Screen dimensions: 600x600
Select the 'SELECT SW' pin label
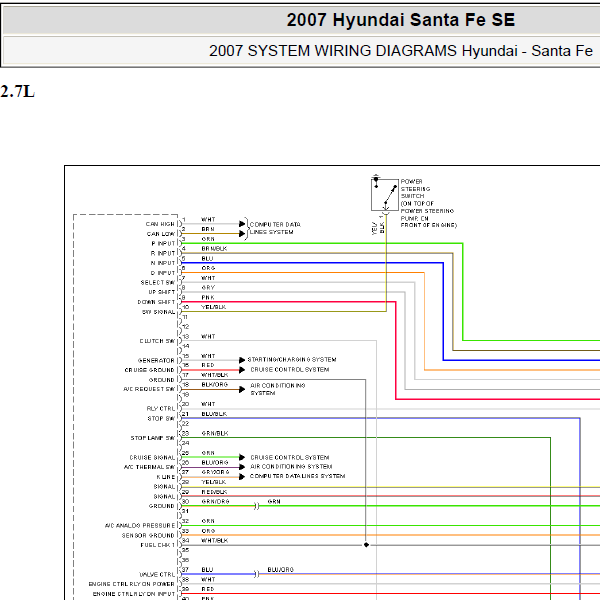point(158,283)
